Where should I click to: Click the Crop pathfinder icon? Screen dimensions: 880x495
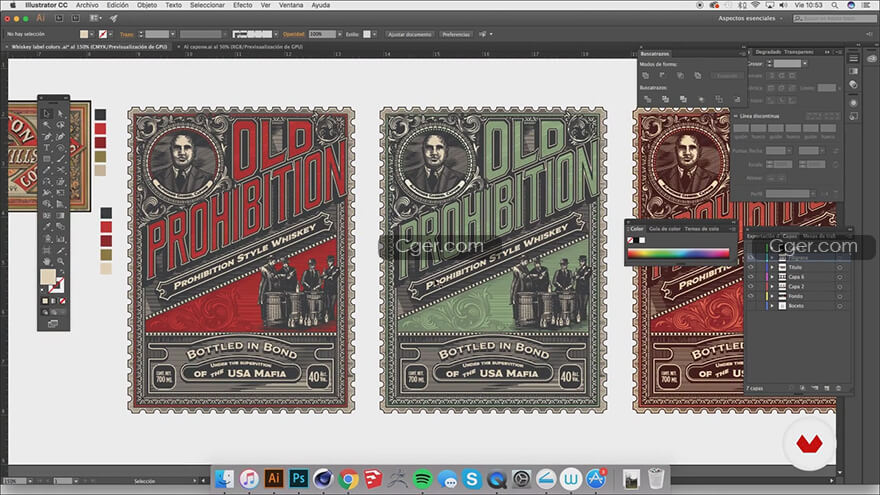tap(701, 99)
